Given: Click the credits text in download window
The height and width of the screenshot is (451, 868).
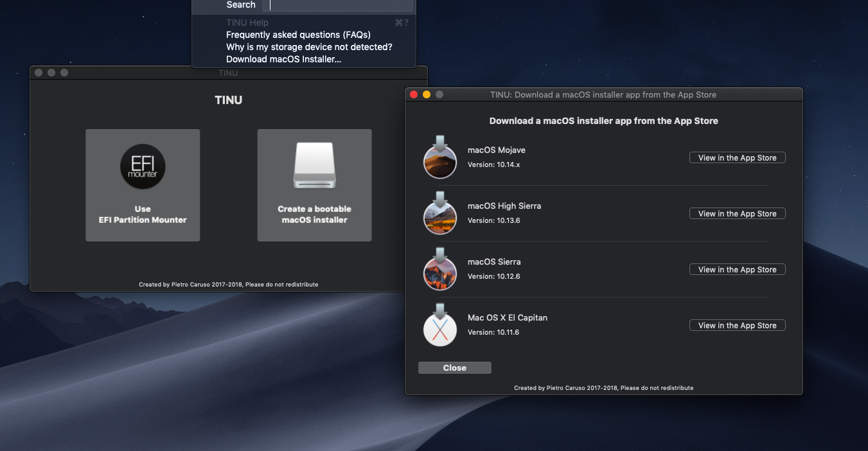Looking at the screenshot, I should 604,388.
